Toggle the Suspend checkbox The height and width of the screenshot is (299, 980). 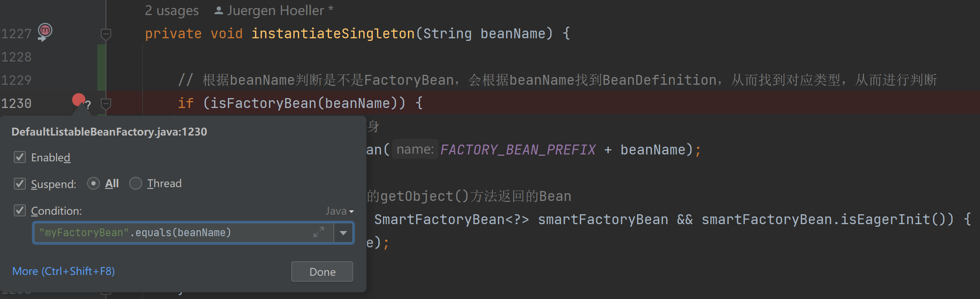[x=20, y=184]
